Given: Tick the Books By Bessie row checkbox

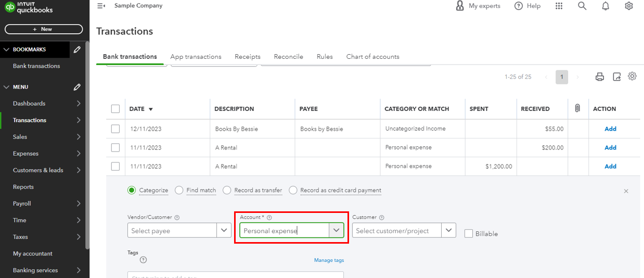Looking at the screenshot, I should (x=115, y=129).
